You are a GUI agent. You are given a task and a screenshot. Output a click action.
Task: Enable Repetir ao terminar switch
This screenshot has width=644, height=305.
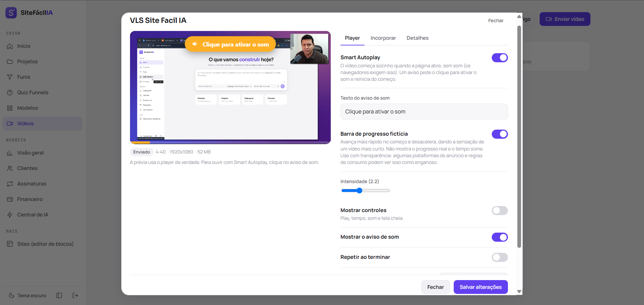click(500, 258)
